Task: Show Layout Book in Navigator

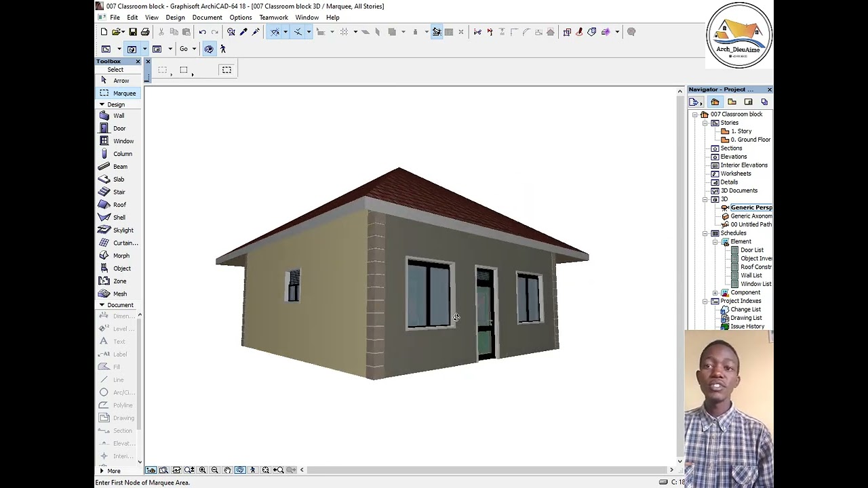Action: point(749,102)
